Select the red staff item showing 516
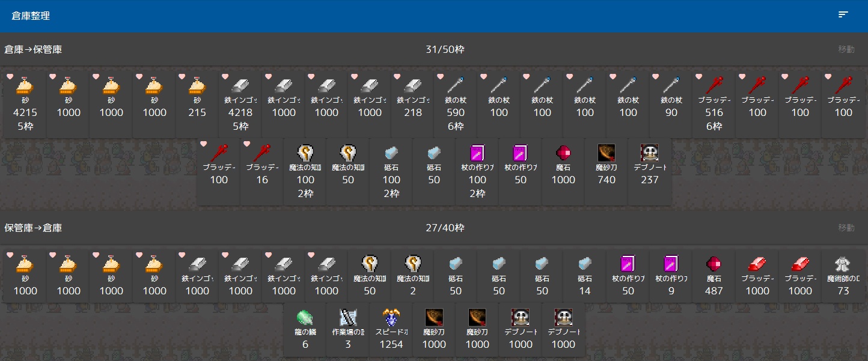Screen dimensions: 868x361 [714, 104]
